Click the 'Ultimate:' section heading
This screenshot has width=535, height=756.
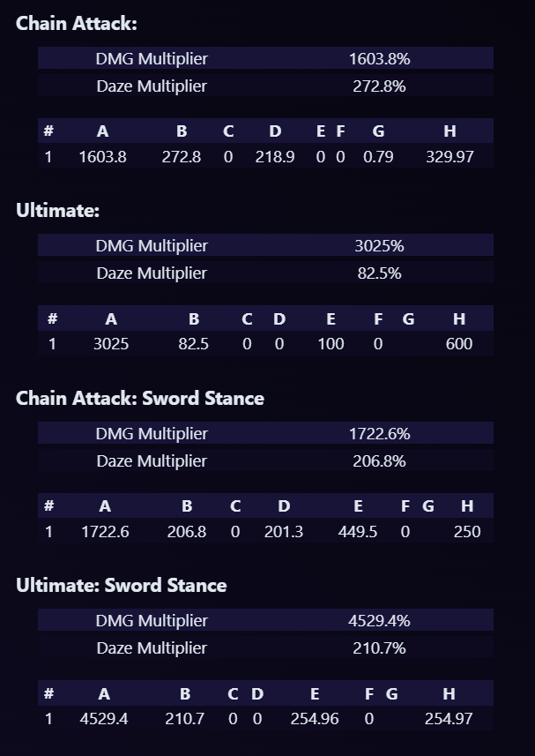point(57,211)
